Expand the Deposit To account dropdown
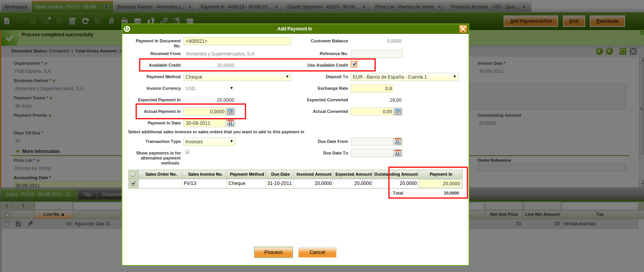Screen dimensions: 644x272 click(x=404, y=77)
